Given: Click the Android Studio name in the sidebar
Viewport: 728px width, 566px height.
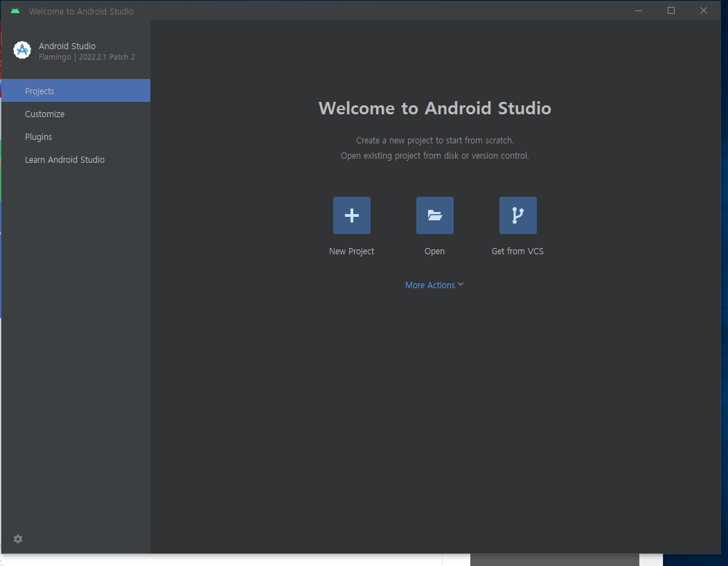Looking at the screenshot, I should 67,46.
